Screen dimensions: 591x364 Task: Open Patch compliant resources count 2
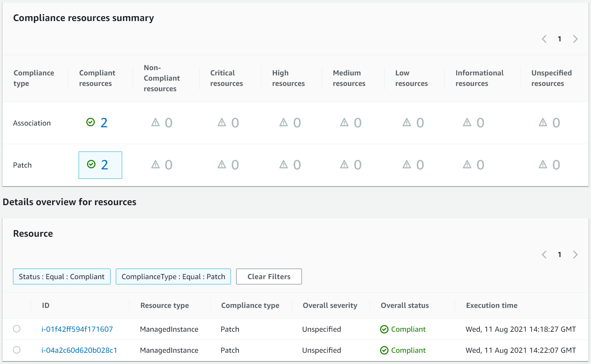105,165
